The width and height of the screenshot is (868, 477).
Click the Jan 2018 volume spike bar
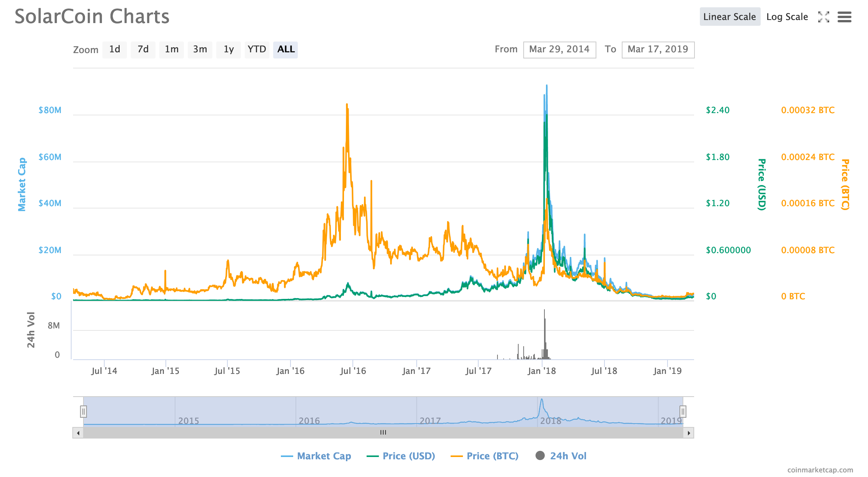tap(544, 335)
